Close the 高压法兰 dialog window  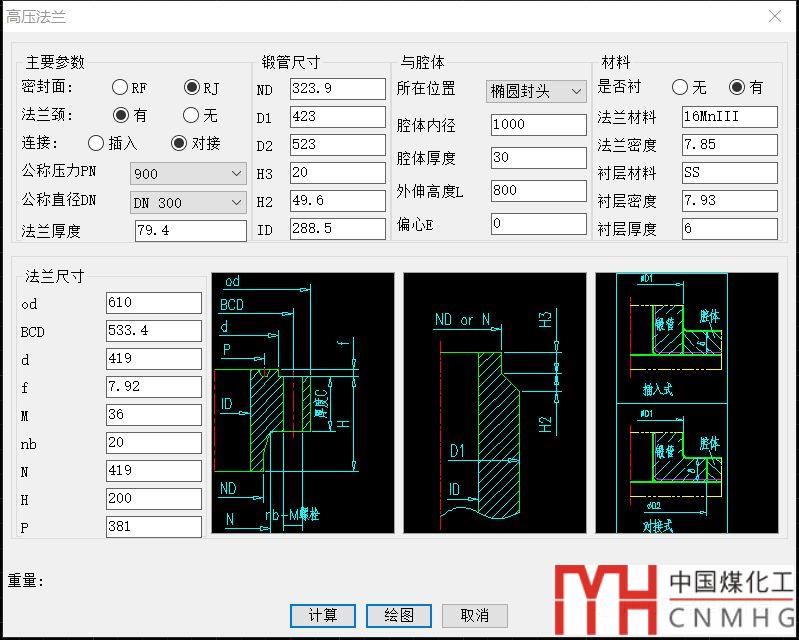tap(774, 16)
